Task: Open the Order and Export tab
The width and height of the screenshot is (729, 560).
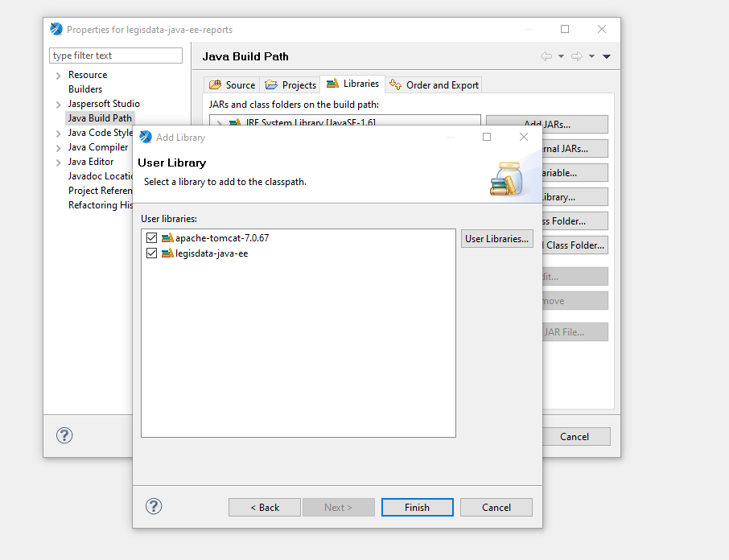Action: pyautogui.click(x=435, y=84)
